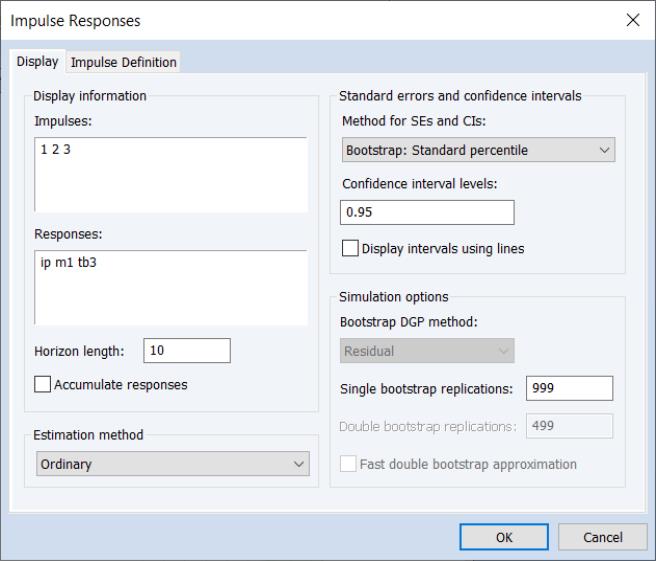Check Display intervals using lines
The image size is (656, 561).
pyautogui.click(x=350, y=249)
